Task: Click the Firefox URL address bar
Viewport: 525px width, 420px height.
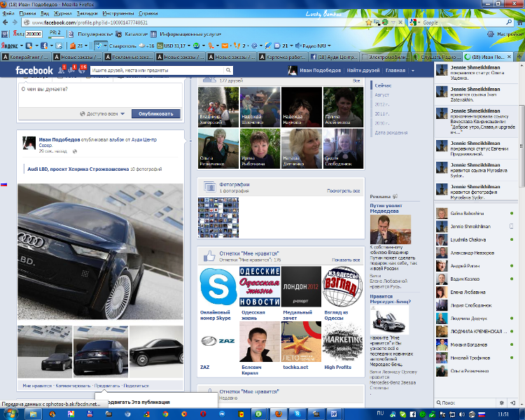Action: [x=194, y=22]
